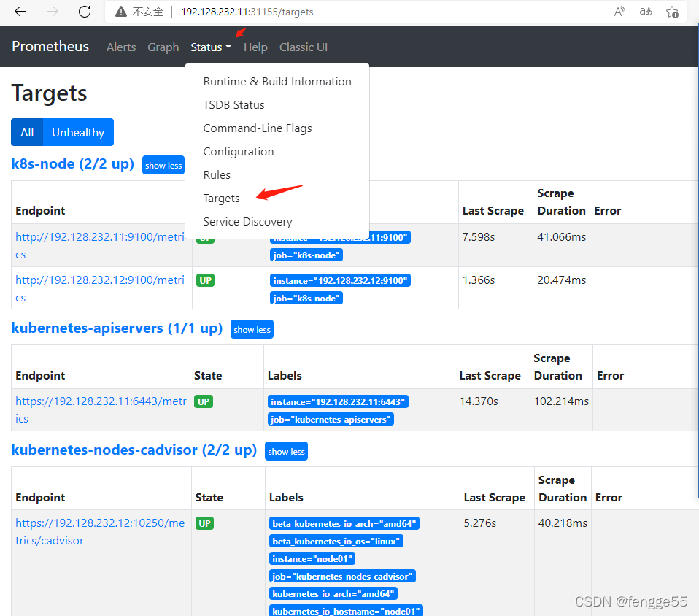Filter targets by Unhealthy

78,133
